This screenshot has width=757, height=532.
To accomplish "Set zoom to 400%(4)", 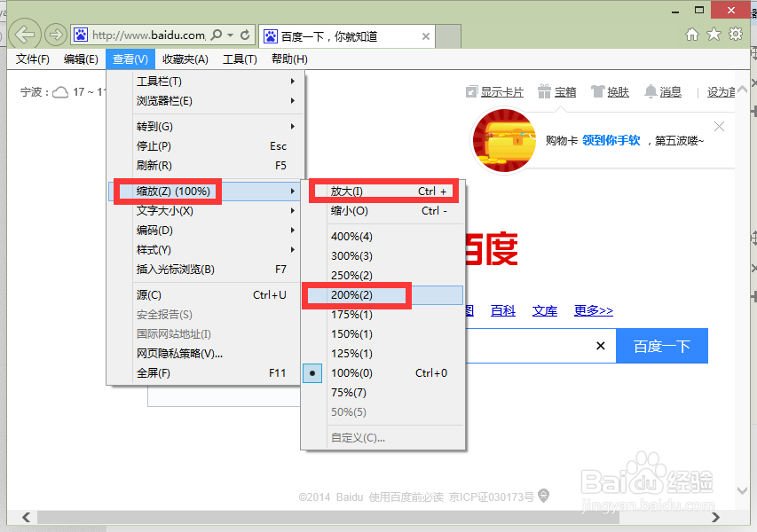I will pyautogui.click(x=382, y=237).
